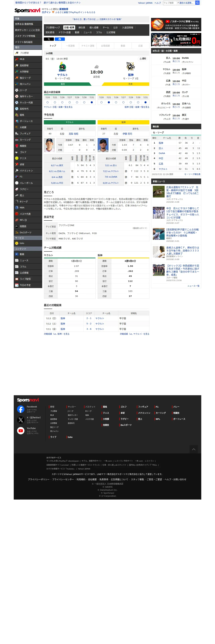Open F1 in the sidebar
The width and height of the screenshot is (215, 644).
[28, 177]
